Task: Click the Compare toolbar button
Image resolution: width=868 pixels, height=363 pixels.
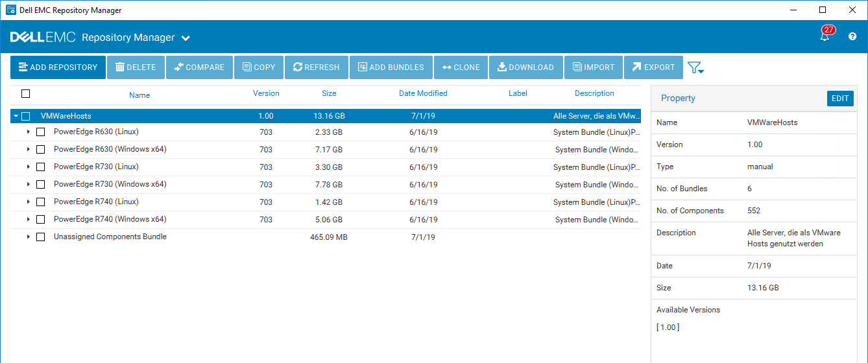Action: click(199, 67)
